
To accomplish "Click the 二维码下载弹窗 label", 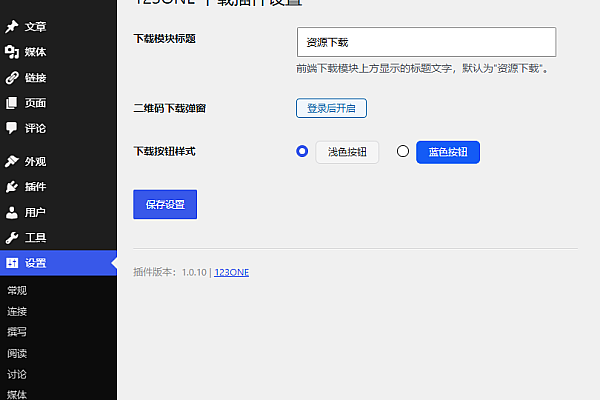I will coord(170,108).
